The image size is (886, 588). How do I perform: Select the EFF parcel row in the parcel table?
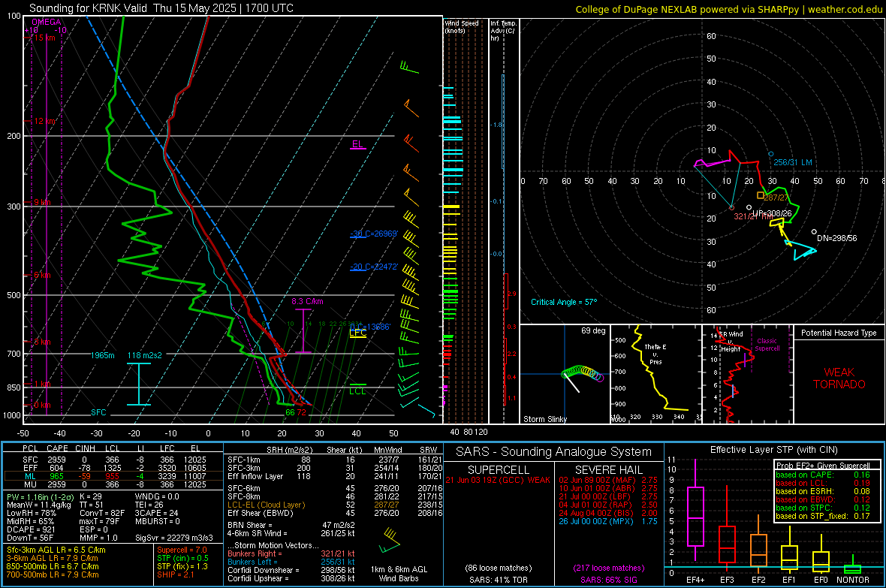(113, 468)
